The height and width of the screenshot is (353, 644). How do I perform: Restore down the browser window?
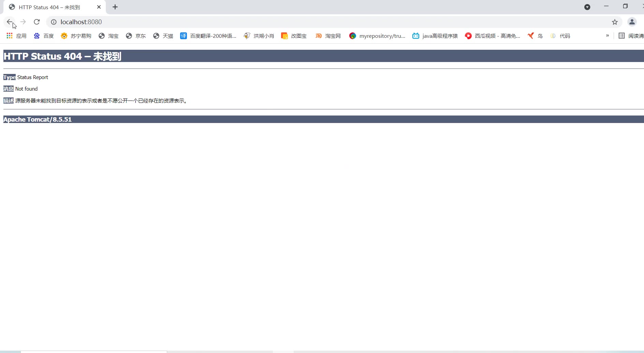[x=625, y=6]
